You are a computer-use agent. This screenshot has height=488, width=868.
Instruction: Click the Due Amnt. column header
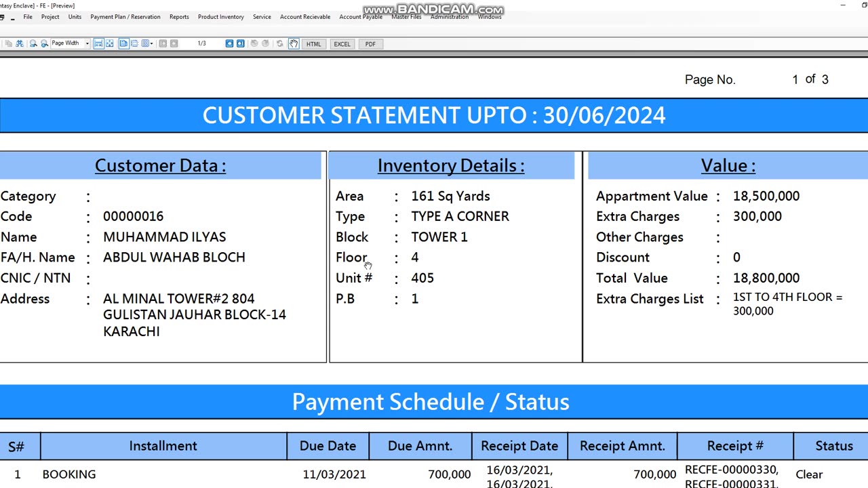(x=420, y=446)
